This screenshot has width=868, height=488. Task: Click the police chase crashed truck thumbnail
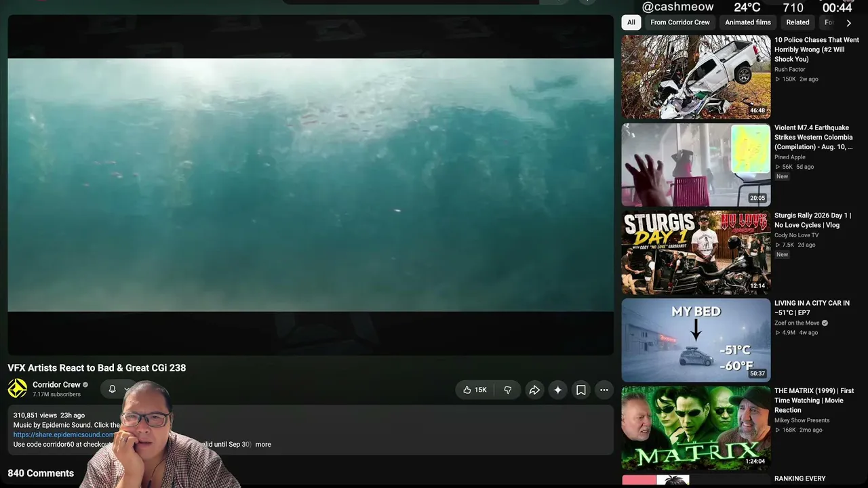(x=696, y=77)
